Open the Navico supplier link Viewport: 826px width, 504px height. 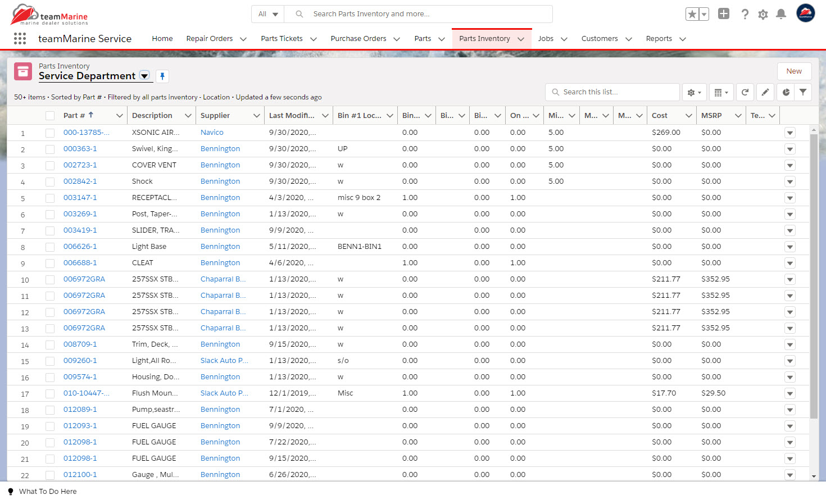[212, 133]
